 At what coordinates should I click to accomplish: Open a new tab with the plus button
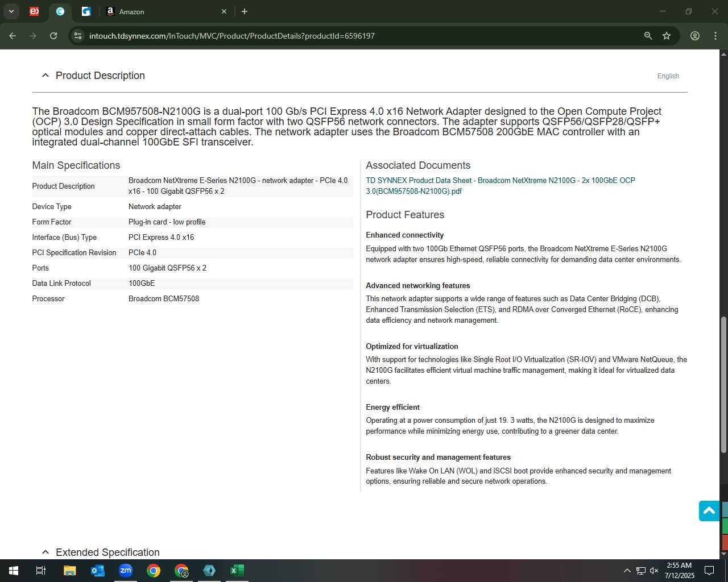coord(245,11)
